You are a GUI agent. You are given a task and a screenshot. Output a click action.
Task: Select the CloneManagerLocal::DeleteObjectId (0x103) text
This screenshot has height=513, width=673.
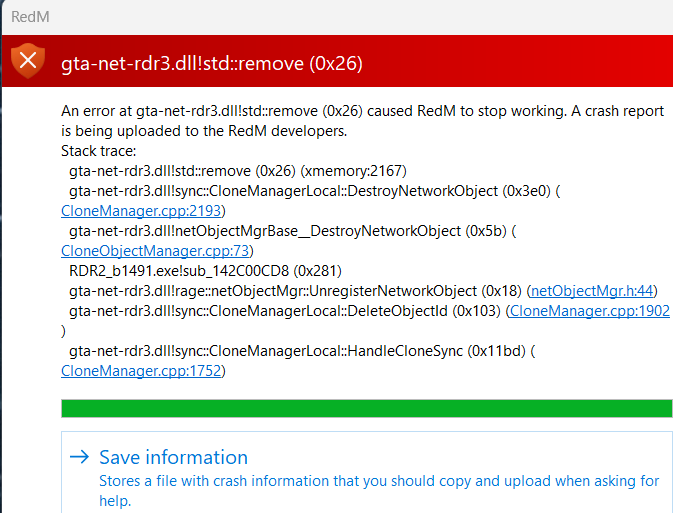[x=285, y=311]
